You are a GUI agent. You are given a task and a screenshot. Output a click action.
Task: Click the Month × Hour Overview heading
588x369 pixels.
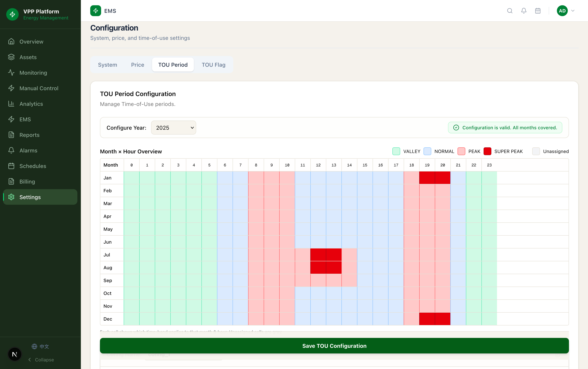click(x=131, y=151)
